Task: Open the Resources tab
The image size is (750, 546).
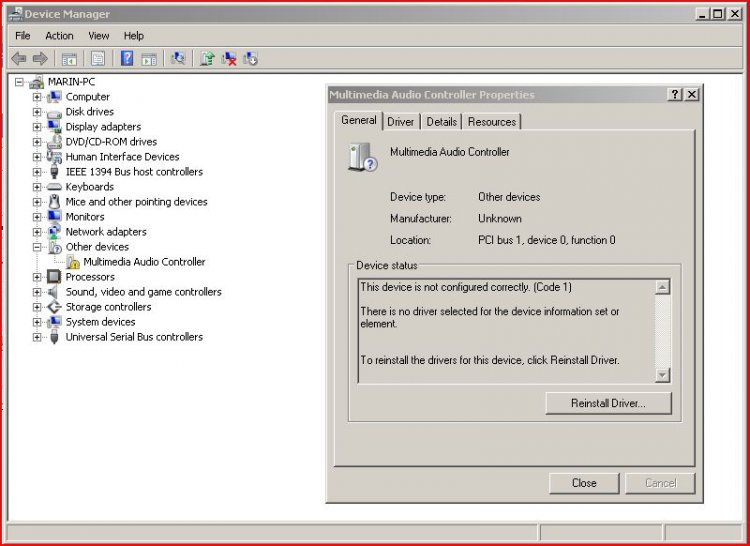Action: [x=492, y=122]
